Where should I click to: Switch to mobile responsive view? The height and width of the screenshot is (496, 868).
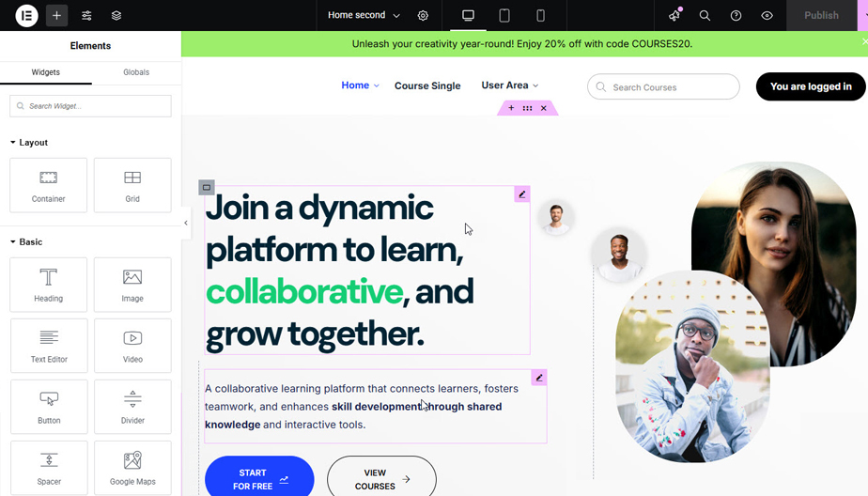(x=540, y=15)
